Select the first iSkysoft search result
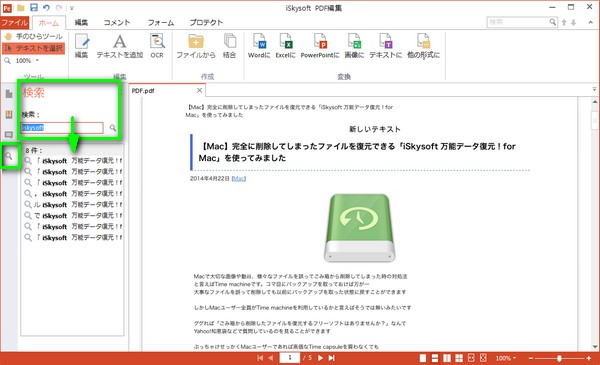Image resolution: width=600 pixels, height=365 pixels. [x=73, y=161]
